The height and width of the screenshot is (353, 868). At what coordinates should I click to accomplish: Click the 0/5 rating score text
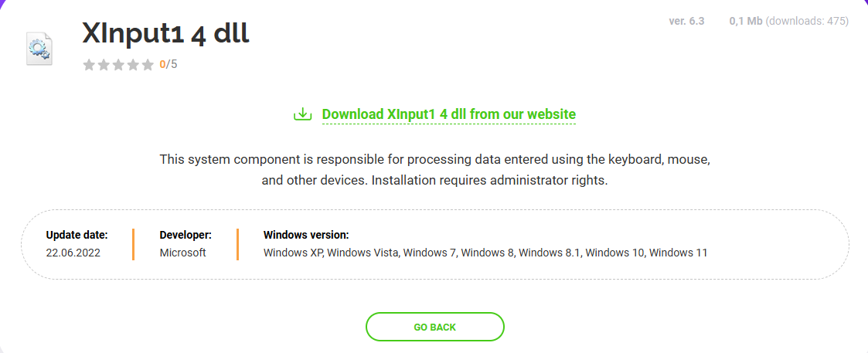[x=168, y=65]
